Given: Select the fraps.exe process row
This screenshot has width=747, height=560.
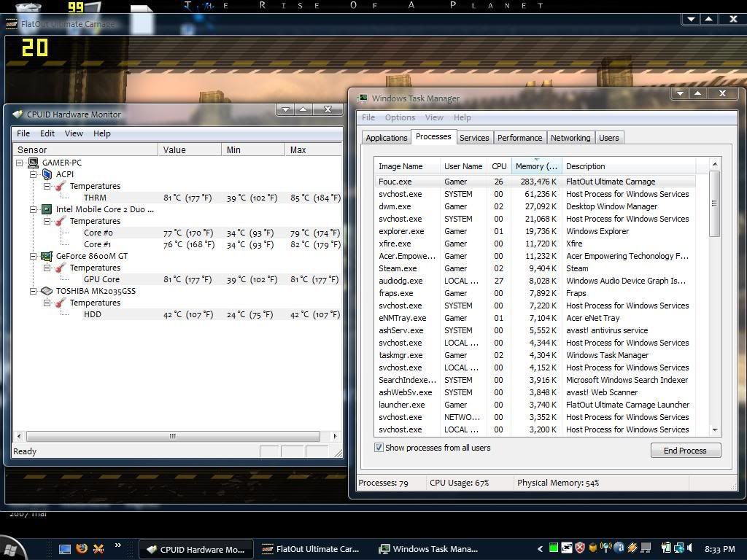Looking at the screenshot, I should point(535,293).
